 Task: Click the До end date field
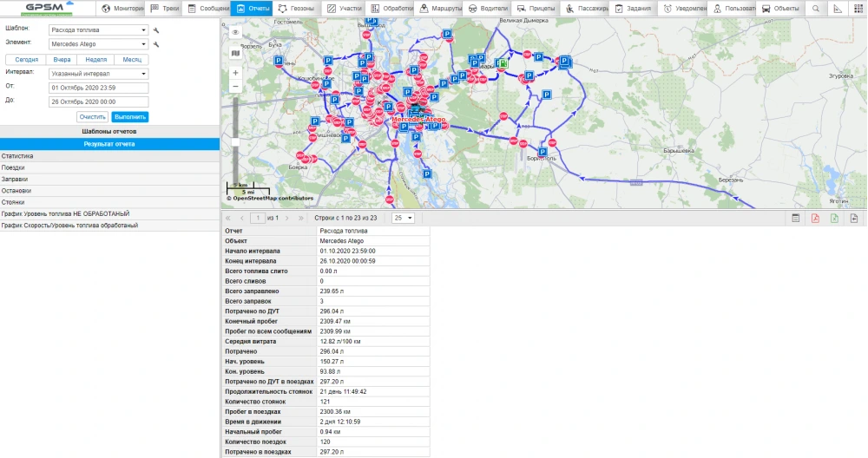pos(99,101)
